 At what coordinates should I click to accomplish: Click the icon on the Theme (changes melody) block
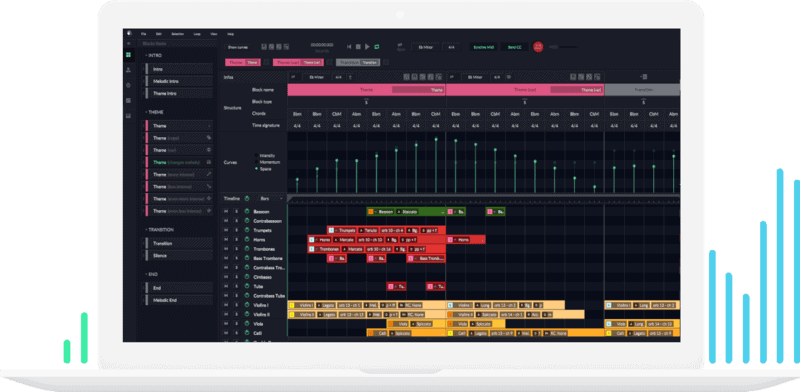[208, 162]
